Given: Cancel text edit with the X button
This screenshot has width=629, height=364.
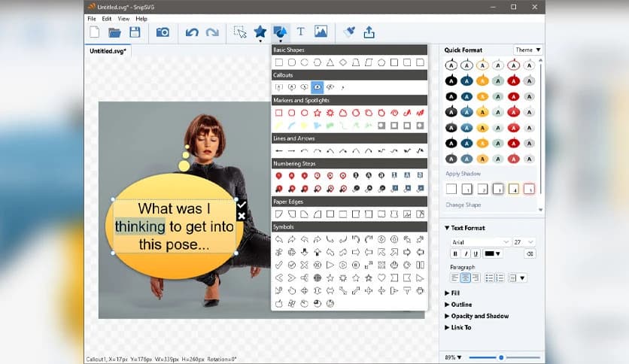Looking at the screenshot, I should (241, 216).
